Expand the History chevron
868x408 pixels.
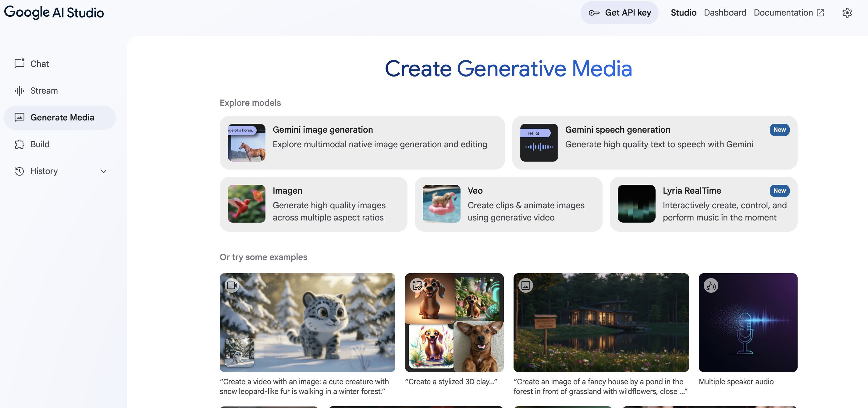tap(103, 171)
